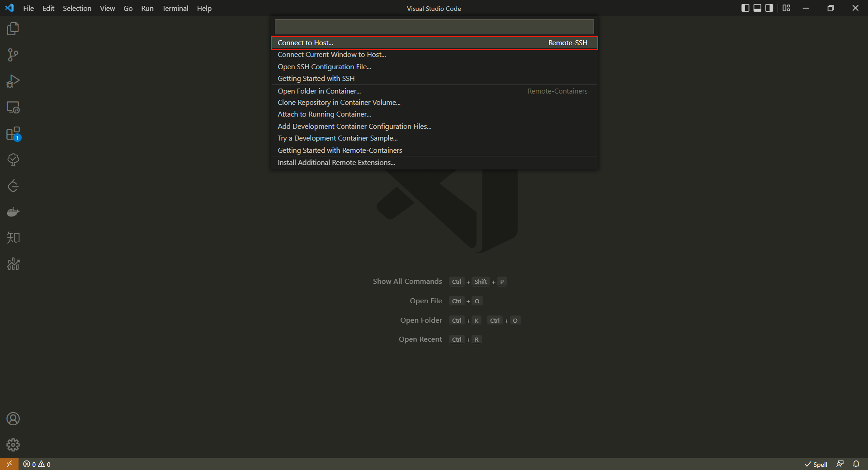
Task: Toggle the bottom panel layout button
Action: pos(757,8)
